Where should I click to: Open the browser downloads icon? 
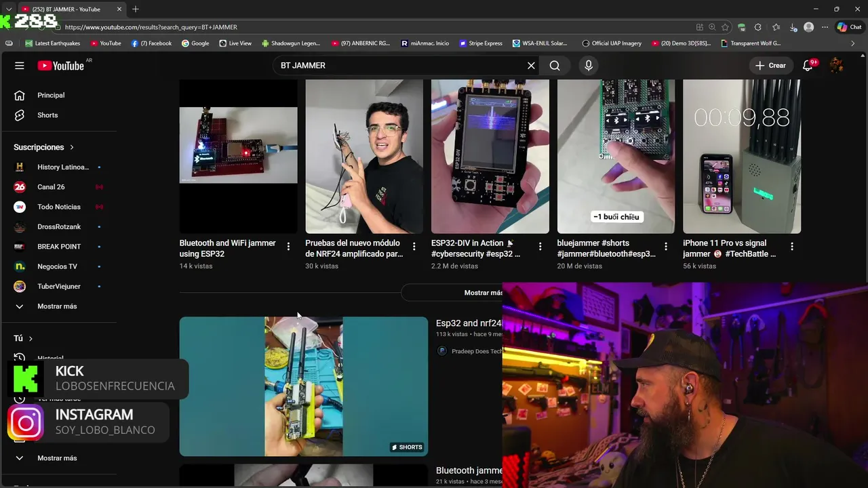pyautogui.click(x=793, y=27)
